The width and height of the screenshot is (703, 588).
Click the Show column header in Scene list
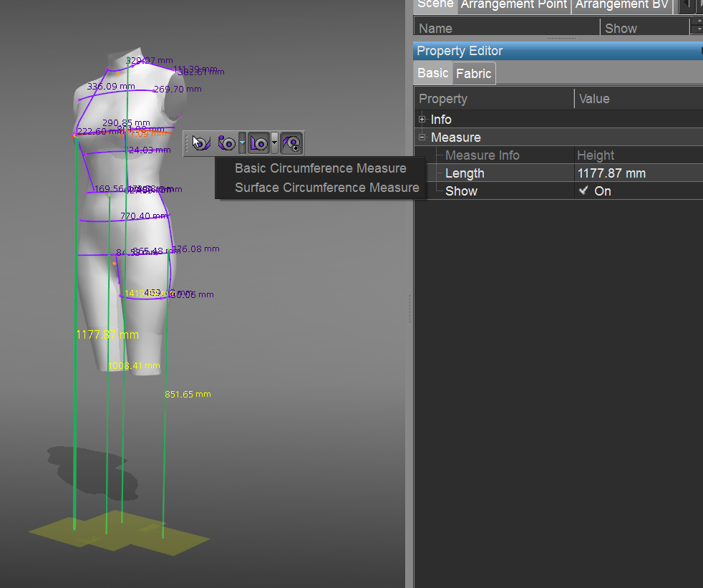621,29
